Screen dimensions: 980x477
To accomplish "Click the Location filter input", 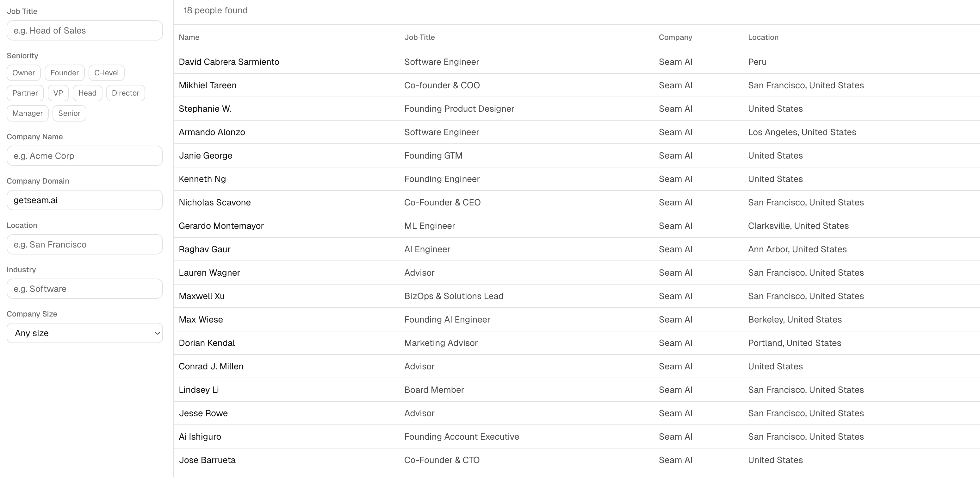I will pyautogui.click(x=84, y=244).
